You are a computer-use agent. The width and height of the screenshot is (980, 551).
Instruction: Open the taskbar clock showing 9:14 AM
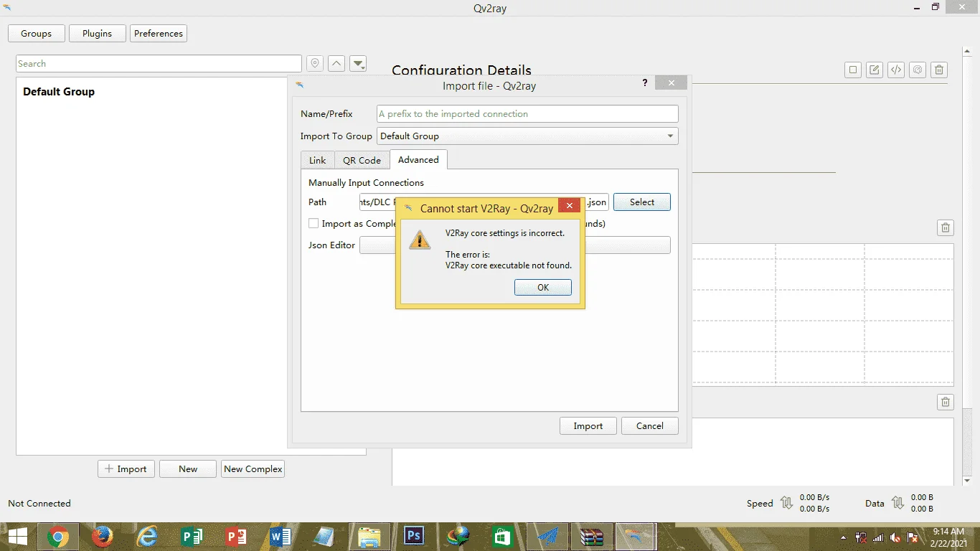coord(948,537)
